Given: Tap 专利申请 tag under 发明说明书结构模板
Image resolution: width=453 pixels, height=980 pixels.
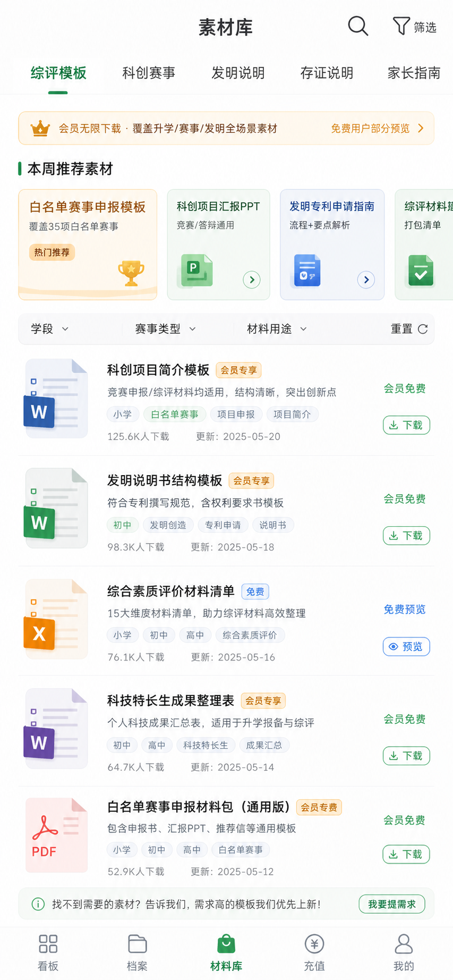Looking at the screenshot, I should [x=223, y=525].
